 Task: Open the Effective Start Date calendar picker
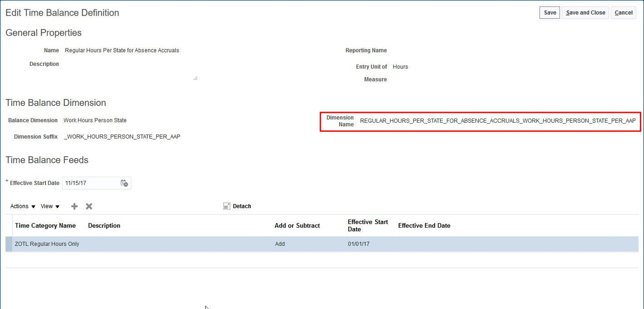click(x=124, y=183)
